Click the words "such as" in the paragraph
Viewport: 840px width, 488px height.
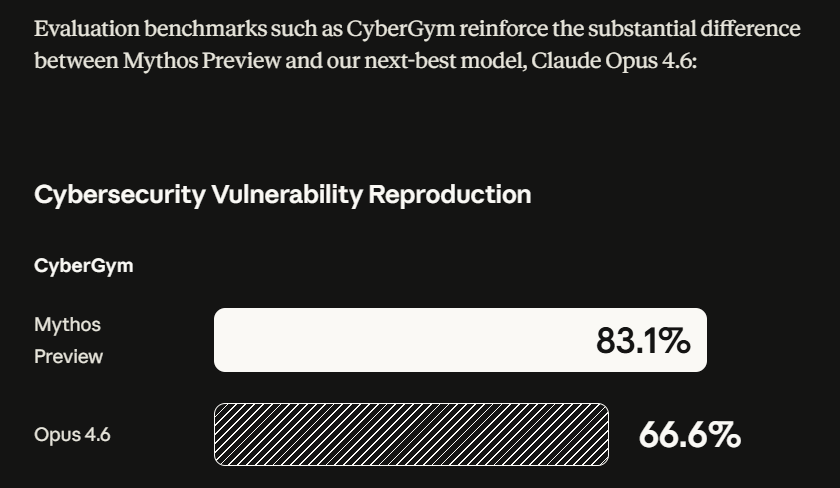pos(294,28)
